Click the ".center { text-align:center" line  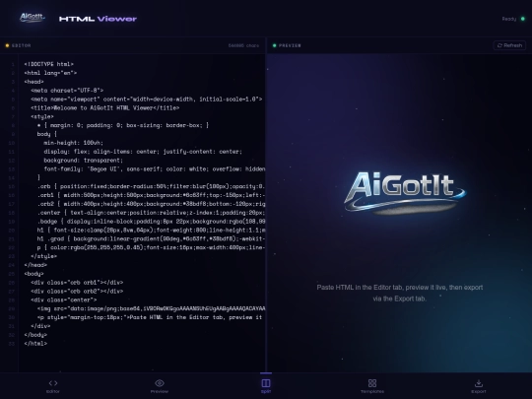coord(151,213)
